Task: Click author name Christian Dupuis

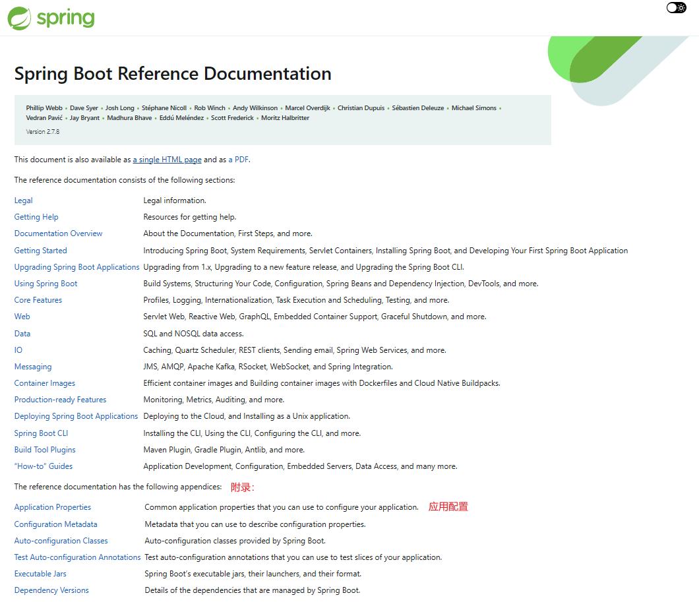Action: tap(361, 108)
